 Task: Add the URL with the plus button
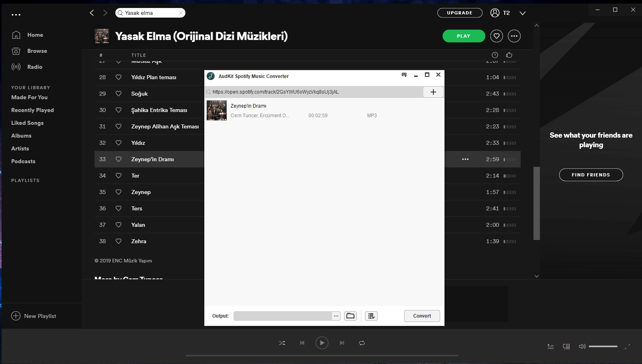click(x=433, y=92)
